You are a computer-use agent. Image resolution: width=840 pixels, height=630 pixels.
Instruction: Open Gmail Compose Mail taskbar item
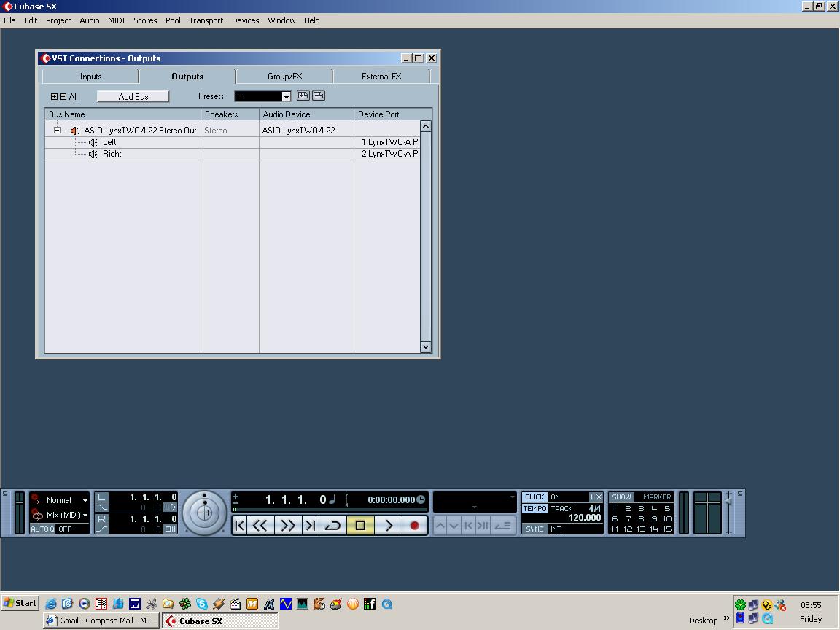pyautogui.click(x=102, y=621)
